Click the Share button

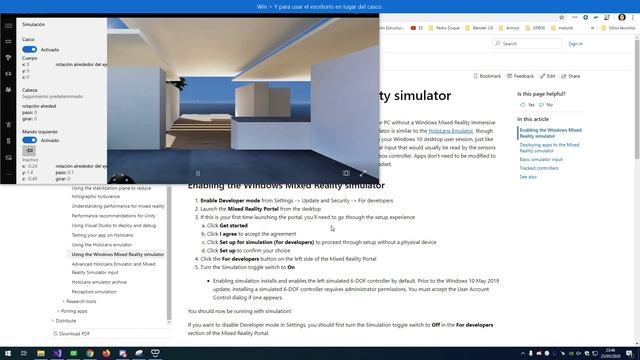click(x=570, y=76)
